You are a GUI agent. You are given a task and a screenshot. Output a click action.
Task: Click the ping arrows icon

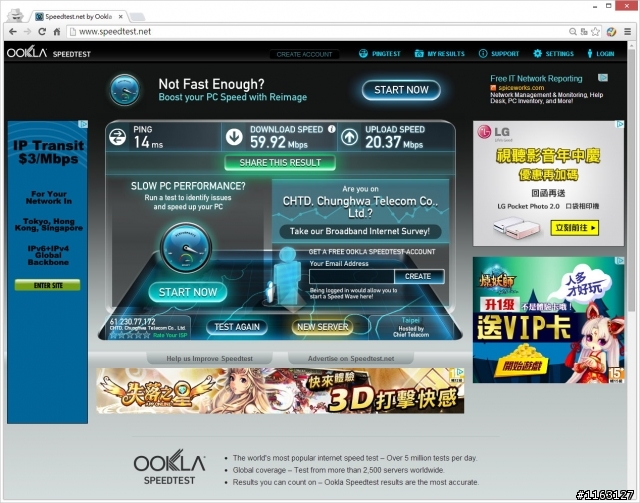pyautogui.click(x=118, y=137)
